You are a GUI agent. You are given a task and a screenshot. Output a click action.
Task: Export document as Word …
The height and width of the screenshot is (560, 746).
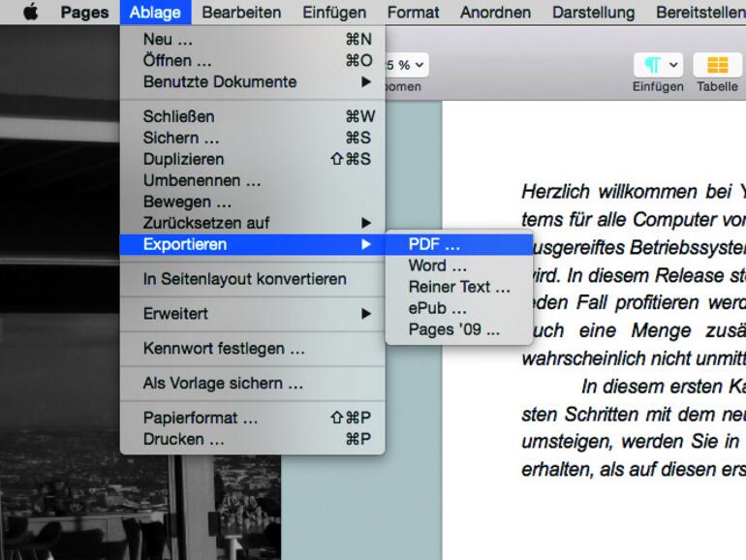coord(459,265)
